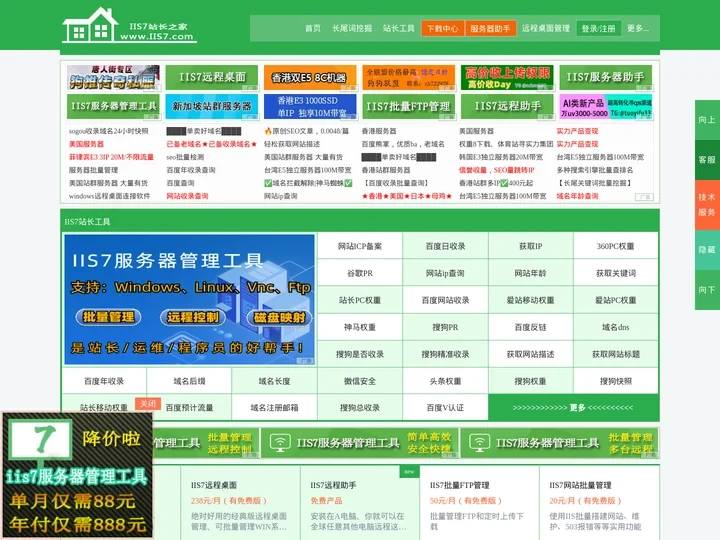Viewport: 720px width, 540px height.
Task: Expand tools with the 更多 green button
Action: [x=573, y=408]
